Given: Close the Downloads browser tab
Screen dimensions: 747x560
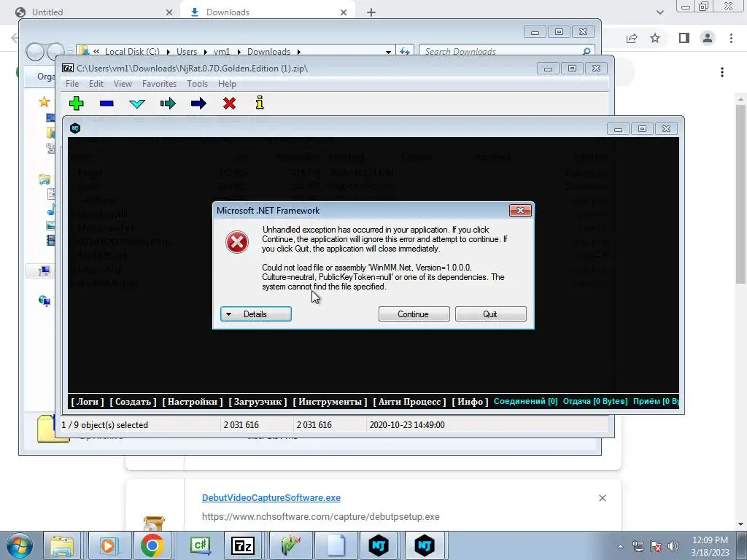Looking at the screenshot, I should coord(344,12).
